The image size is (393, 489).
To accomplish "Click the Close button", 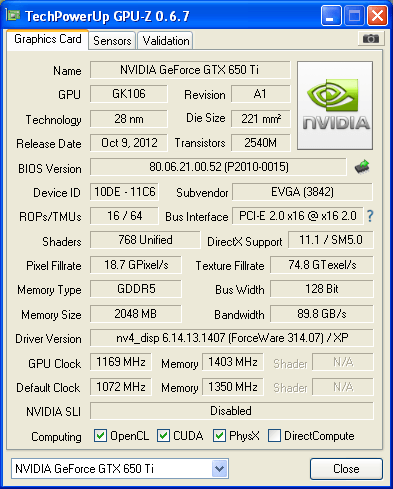I will click(x=346, y=469).
